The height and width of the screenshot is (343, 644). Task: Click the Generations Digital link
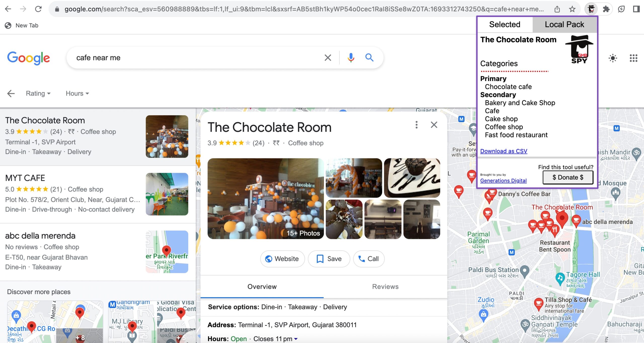pyautogui.click(x=503, y=181)
